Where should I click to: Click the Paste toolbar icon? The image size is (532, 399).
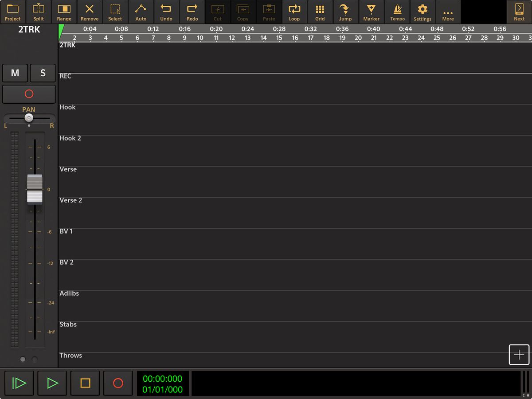click(x=269, y=12)
